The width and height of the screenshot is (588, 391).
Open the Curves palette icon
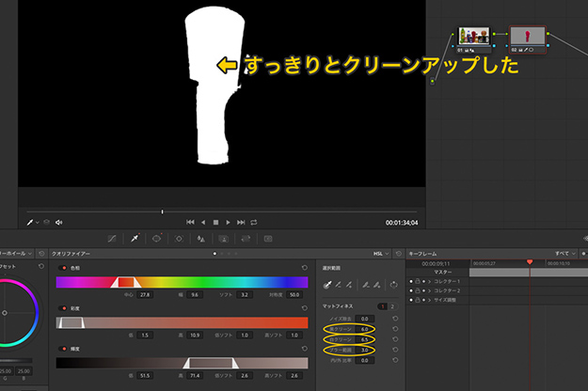[112, 239]
